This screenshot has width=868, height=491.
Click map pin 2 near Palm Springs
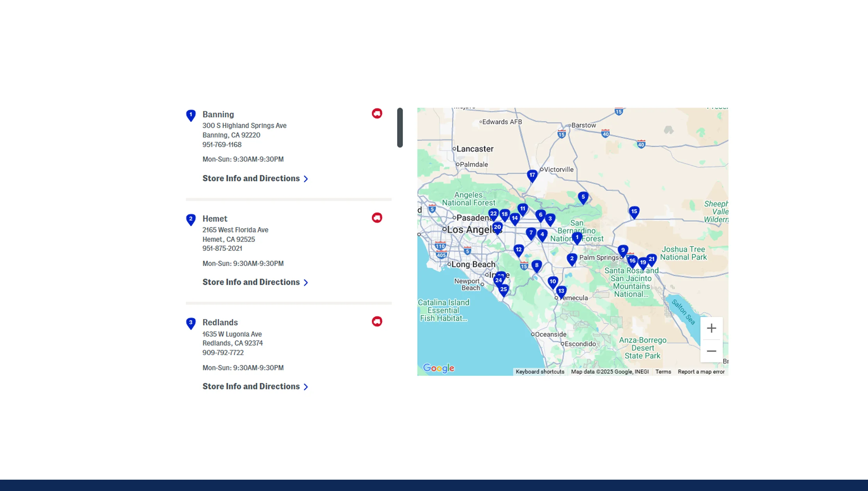[572, 258]
